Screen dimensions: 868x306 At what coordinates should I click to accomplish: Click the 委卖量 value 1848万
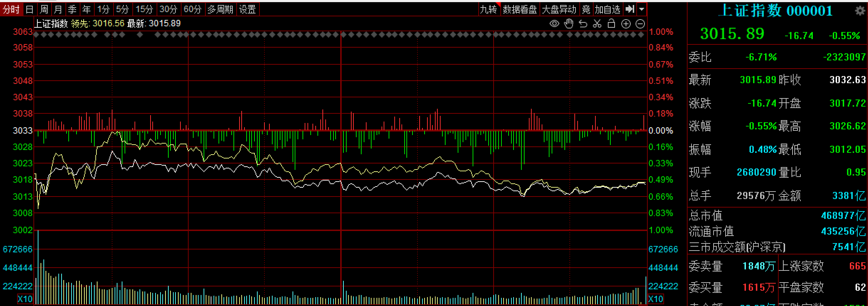click(759, 266)
